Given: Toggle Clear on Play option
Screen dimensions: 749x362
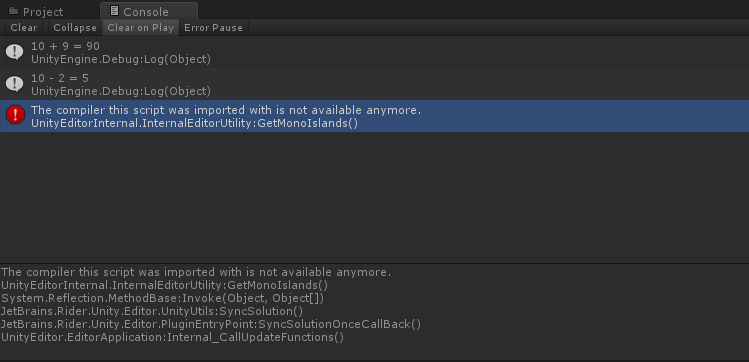Looking at the screenshot, I should [x=140, y=28].
